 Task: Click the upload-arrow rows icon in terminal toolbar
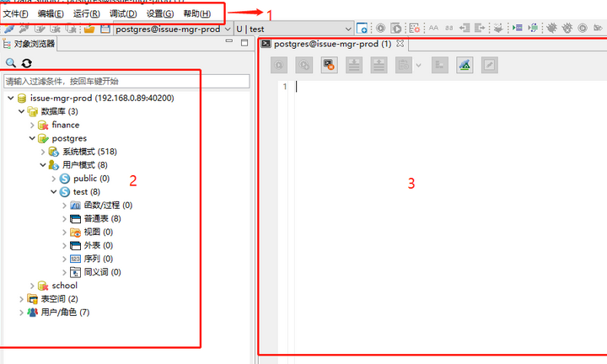coord(379,65)
